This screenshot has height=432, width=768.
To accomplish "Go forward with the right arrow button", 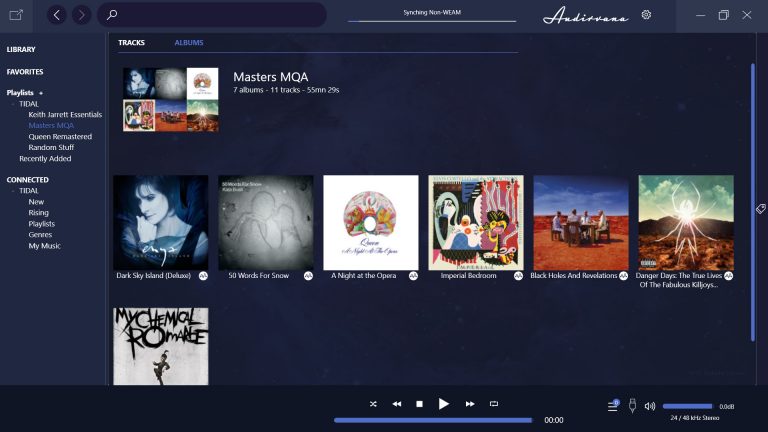I will pyautogui.click(x=81, y=15).
